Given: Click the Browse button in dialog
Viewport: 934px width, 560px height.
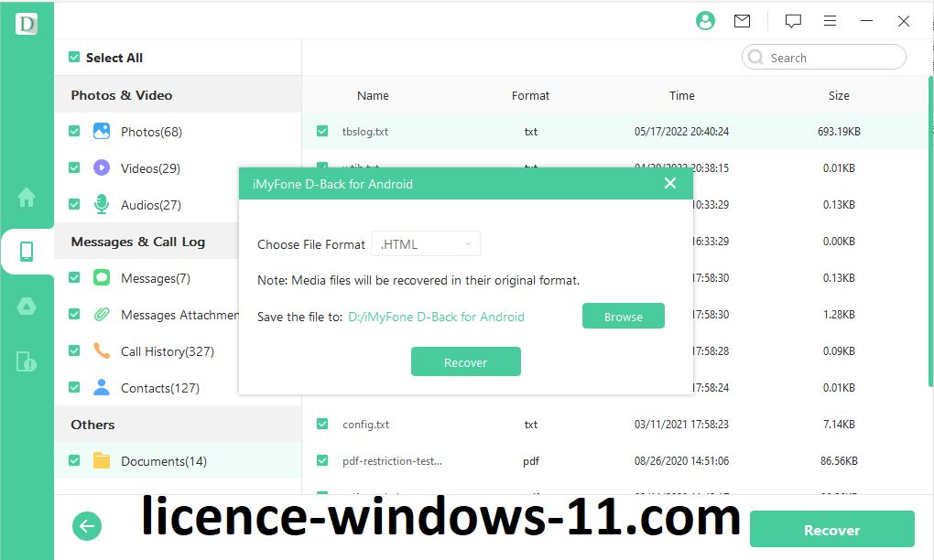Looking at the screenshot, I should [623, 317].
